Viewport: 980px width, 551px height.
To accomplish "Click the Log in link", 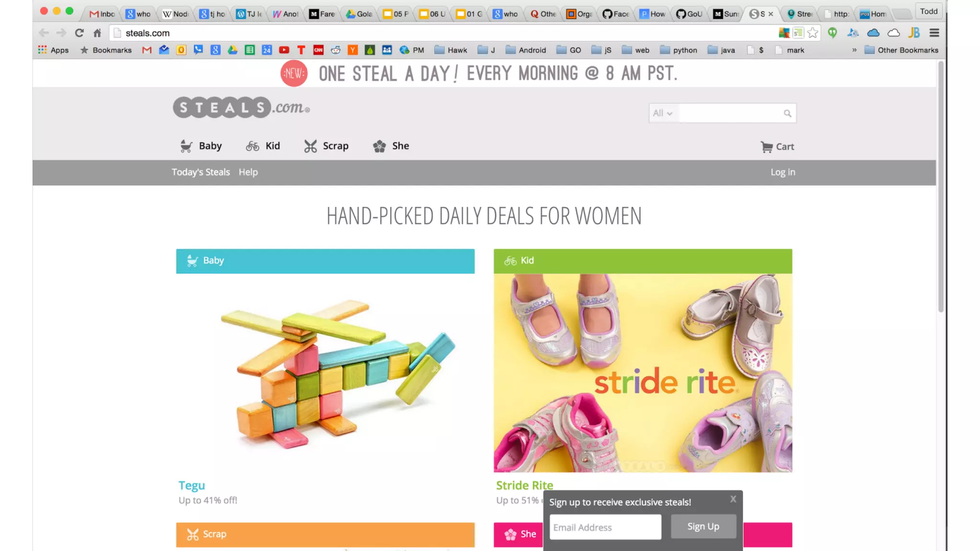I will tap(782, 172).
